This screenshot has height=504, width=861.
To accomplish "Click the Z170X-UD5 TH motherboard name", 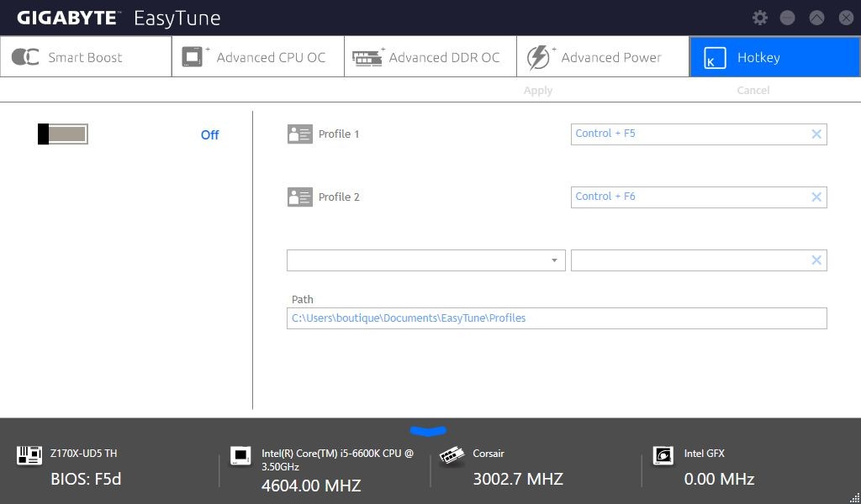I will point(83,454).
